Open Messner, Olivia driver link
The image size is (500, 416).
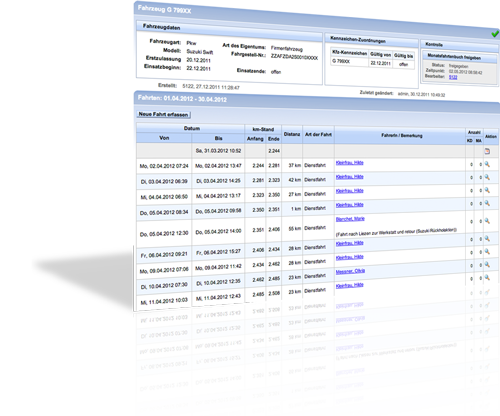pos(350,271)
